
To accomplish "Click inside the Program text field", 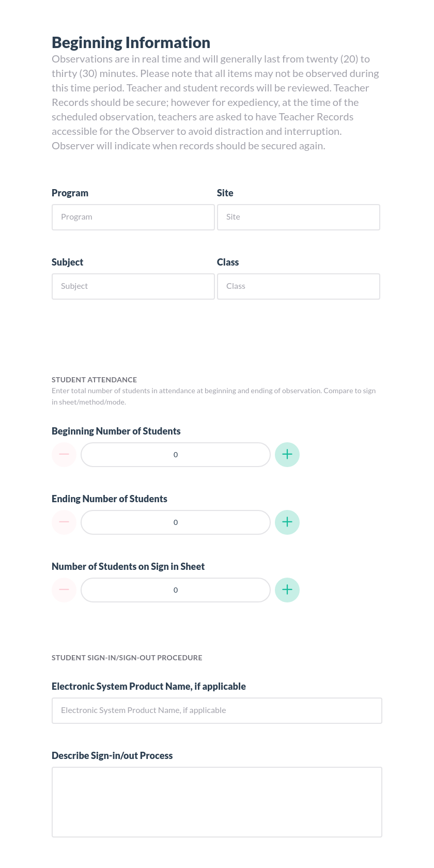I will point(133,216).
